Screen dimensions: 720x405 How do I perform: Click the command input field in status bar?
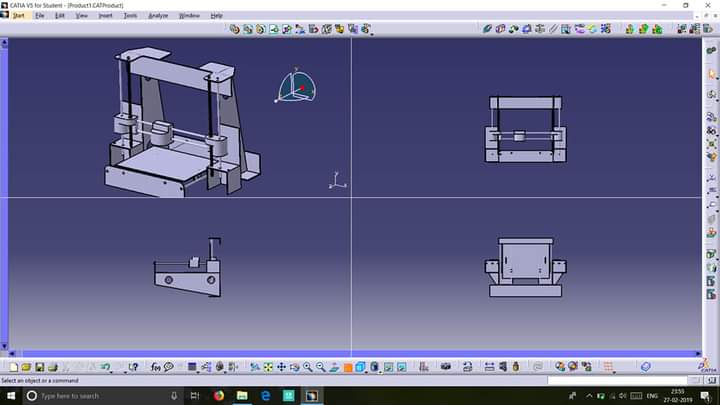pyautogui.click(x=617, y=381)
